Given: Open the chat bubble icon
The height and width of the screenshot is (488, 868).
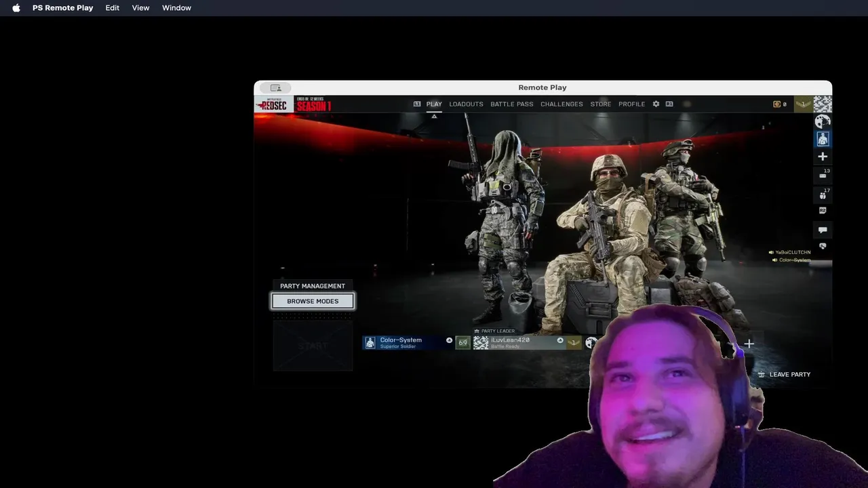Looking at the screenshot, I should coord(823,230).
